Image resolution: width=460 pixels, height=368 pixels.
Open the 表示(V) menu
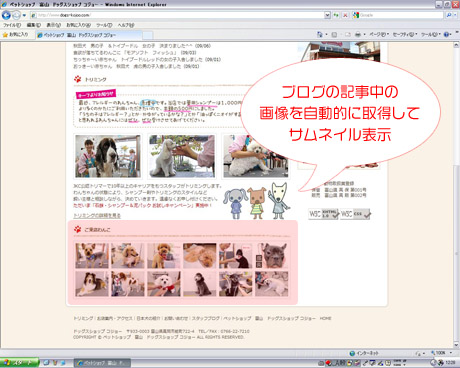click(53, 25)
